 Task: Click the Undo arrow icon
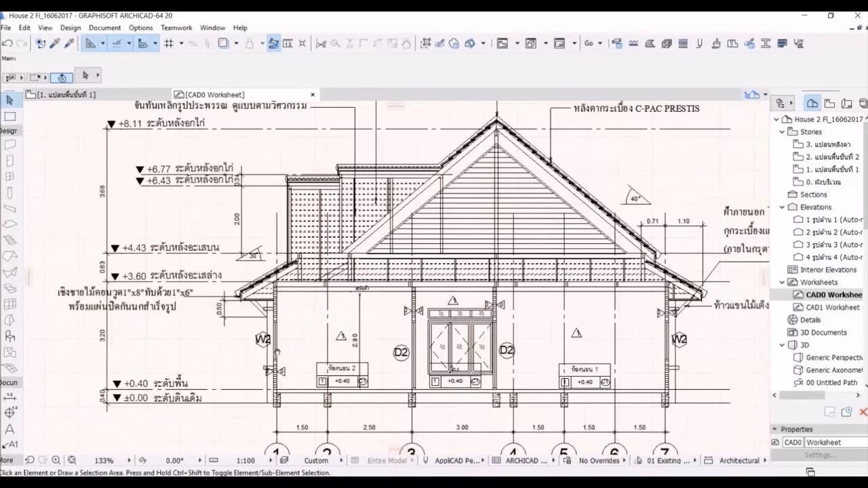(x=7, y=43)
